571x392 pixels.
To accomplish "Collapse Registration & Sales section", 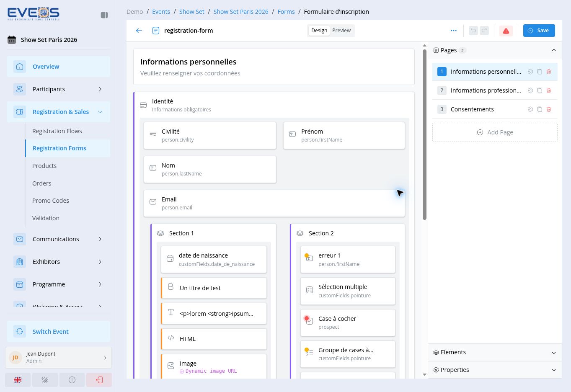I will [58, 112].
